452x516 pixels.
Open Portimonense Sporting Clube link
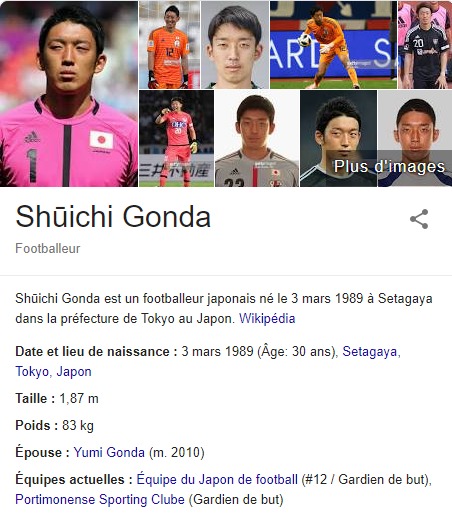coord(100,499)
